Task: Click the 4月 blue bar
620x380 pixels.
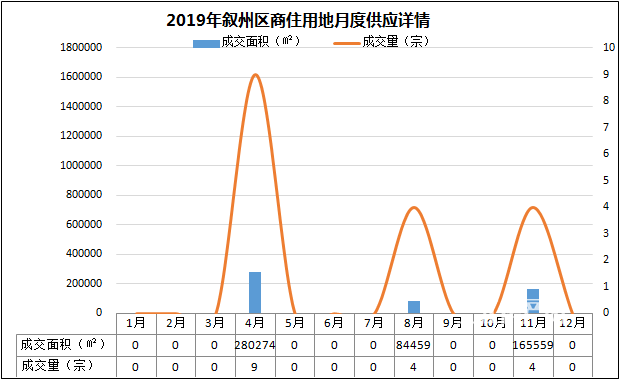Action: [x=255, y=293]
